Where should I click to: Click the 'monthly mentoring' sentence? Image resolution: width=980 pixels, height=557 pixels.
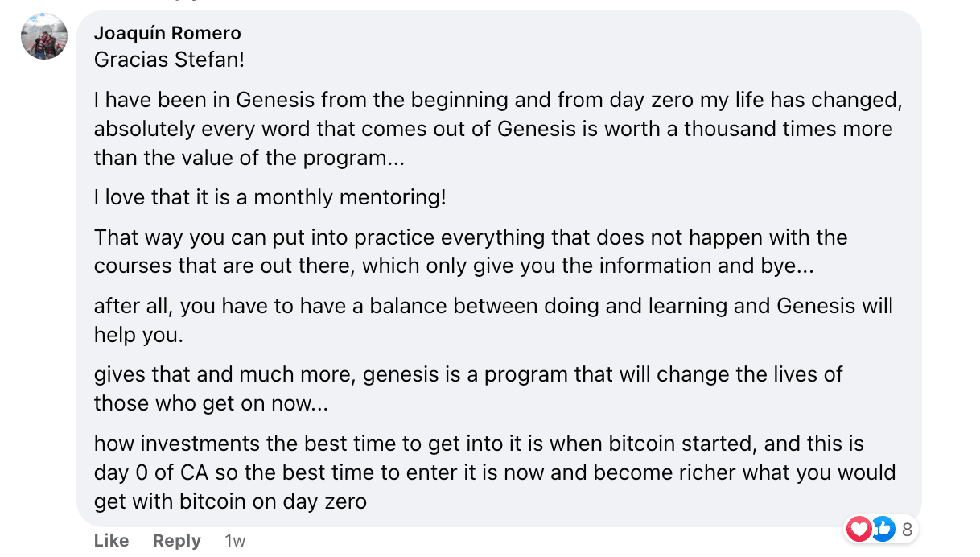[270, 197]
